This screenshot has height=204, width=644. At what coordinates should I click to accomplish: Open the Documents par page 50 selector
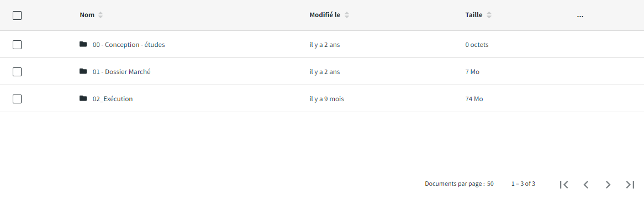490,184
